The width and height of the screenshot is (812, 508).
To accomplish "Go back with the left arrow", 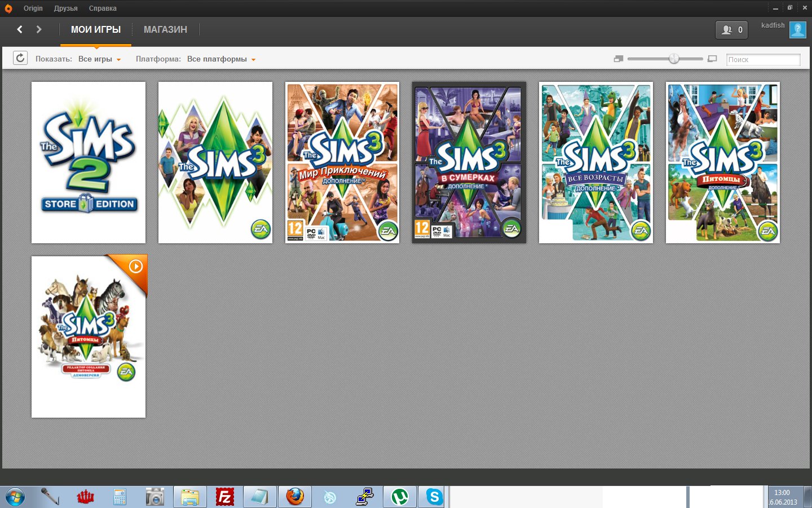I will pos(20,29).
